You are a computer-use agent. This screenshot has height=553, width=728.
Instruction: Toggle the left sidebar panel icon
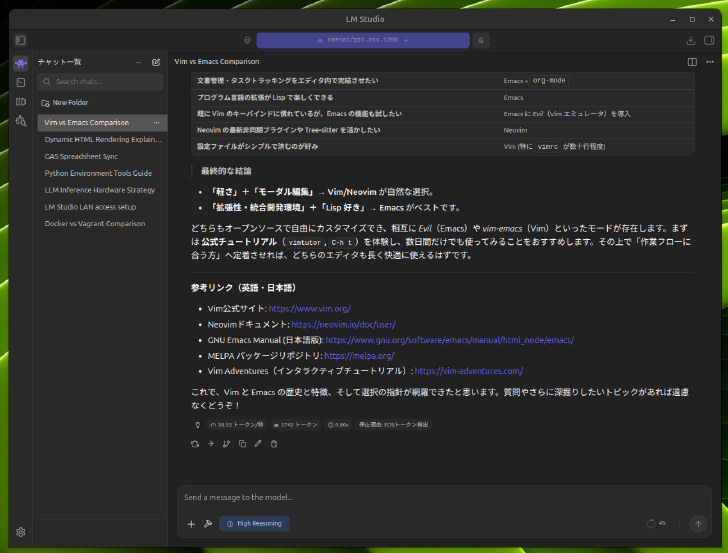20,40
